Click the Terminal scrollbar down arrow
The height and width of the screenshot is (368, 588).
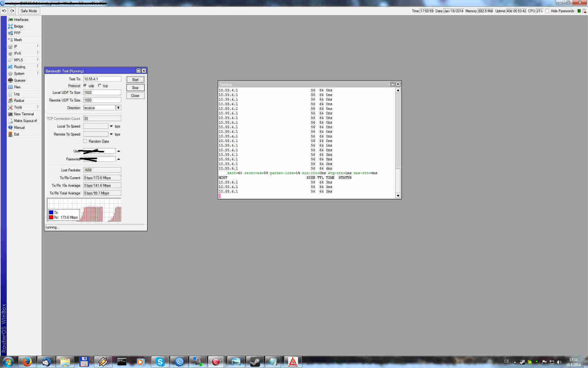point(398,196)
